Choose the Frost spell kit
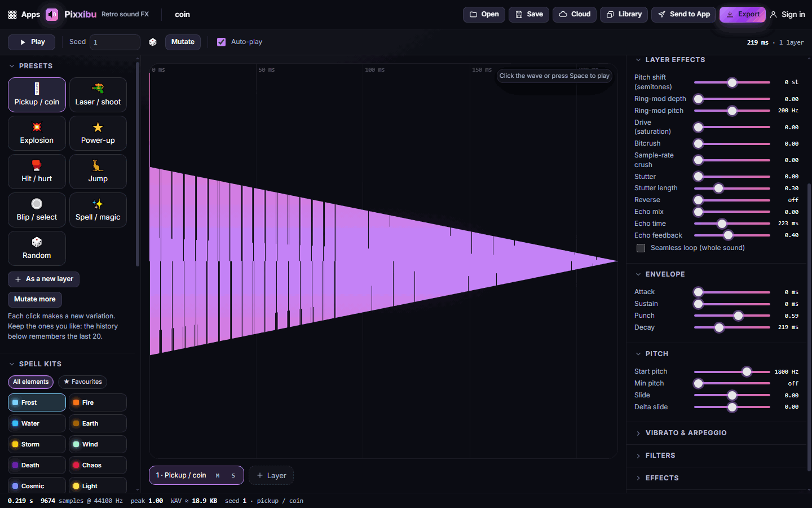This screenshot has height=508, width=812. click(x=37, y=403)
